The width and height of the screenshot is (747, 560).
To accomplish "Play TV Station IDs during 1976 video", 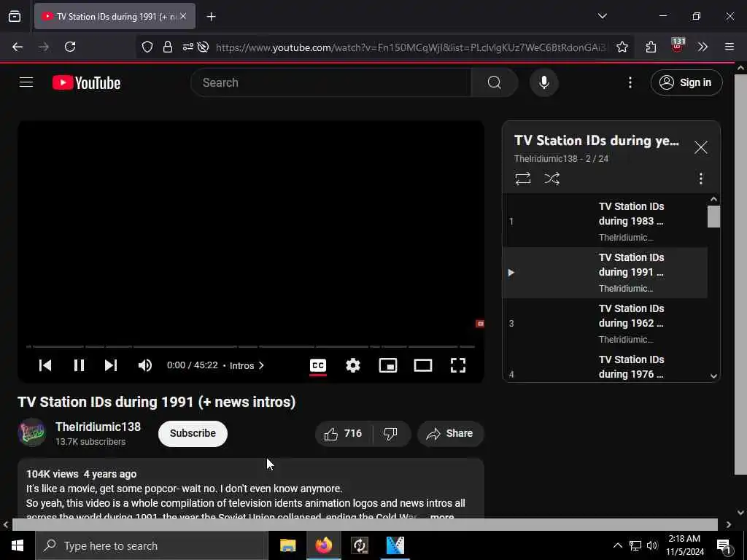I will tap(605, 367).
